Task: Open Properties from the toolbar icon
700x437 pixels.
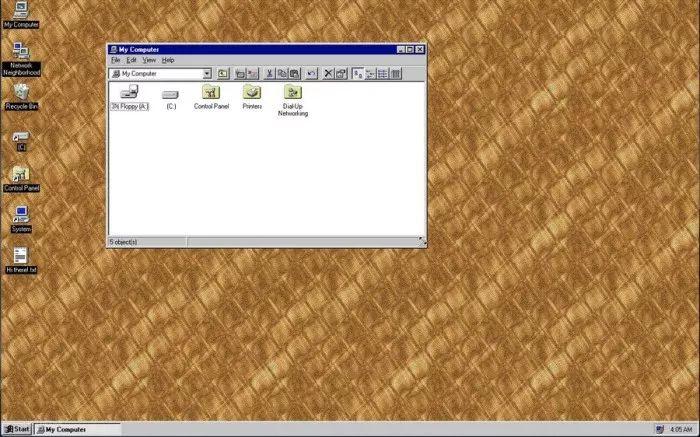Action: (x=341, y=74)
